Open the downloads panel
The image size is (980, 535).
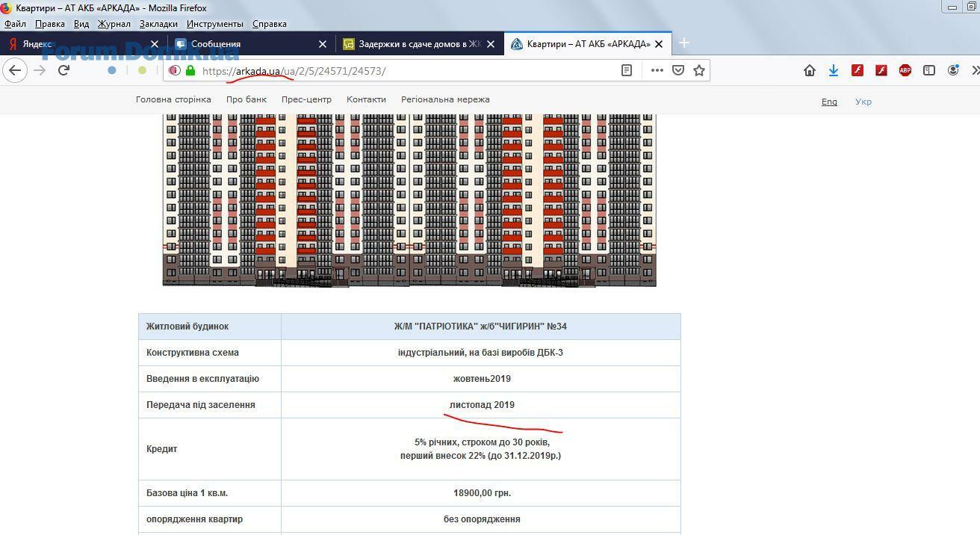(834, 70)
